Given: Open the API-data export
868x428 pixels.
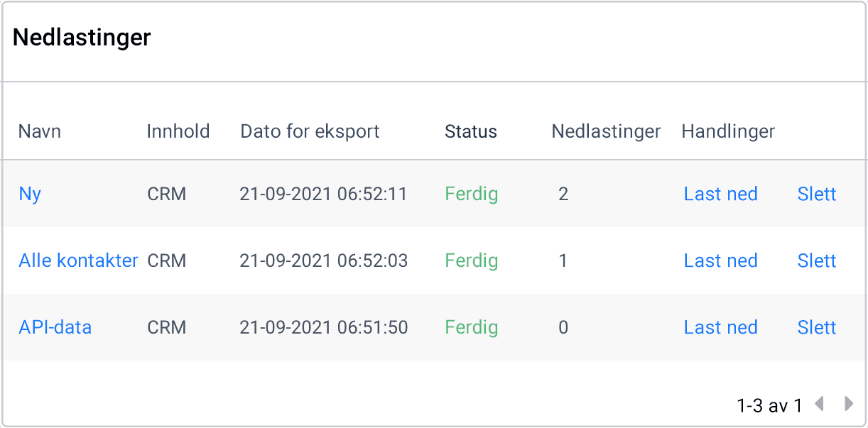Looking at the screenshot, I should (x=55, y=327).
